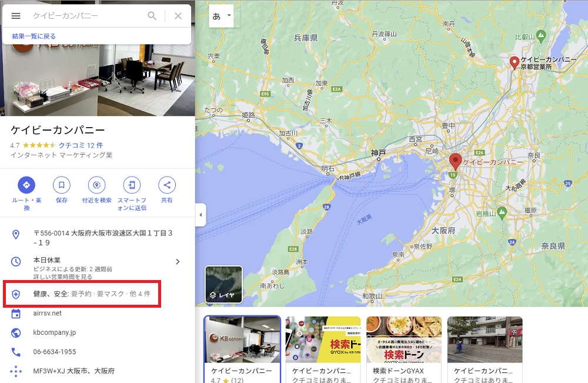
Task: Click the 姫路 city label on map
Action: pos(248,115)
